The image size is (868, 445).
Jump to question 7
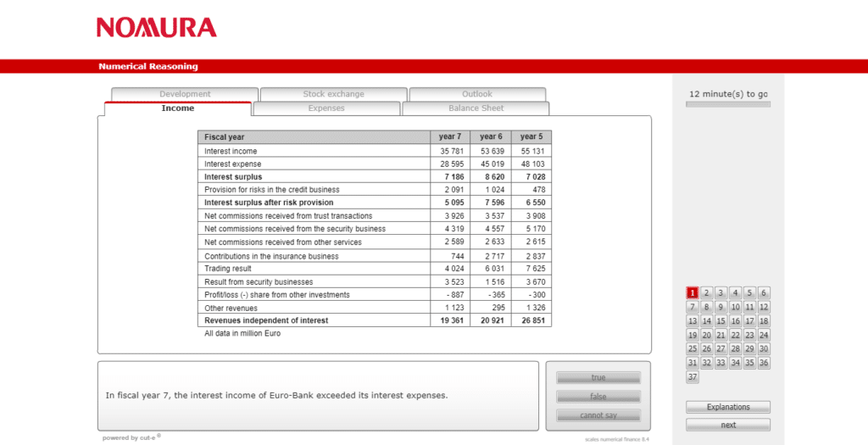point(692,307)
